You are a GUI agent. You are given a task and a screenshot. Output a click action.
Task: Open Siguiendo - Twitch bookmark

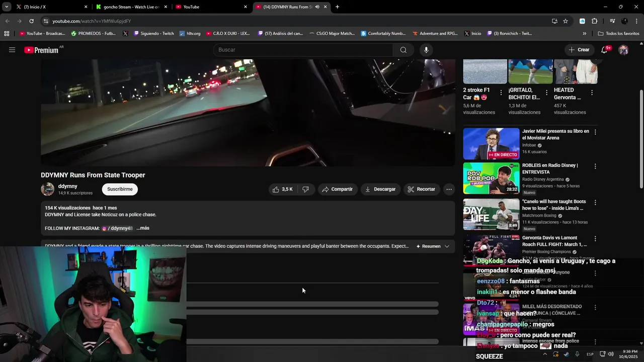tap(153, 34)
